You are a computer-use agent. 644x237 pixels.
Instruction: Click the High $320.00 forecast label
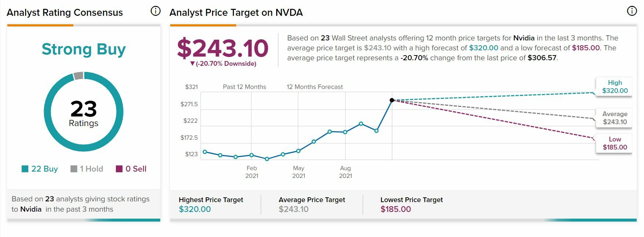tap(615, 87)
